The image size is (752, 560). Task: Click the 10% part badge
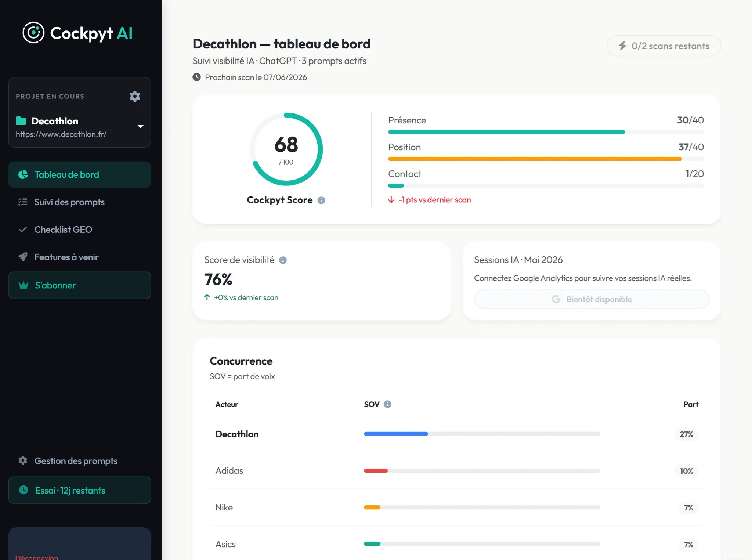click(686, 471)
